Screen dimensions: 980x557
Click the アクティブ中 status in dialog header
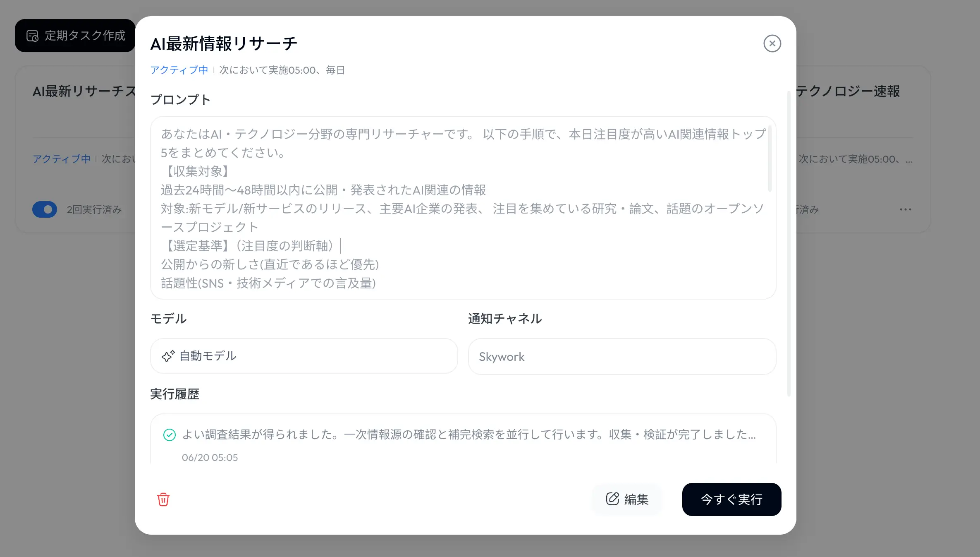tap(179, 70)
